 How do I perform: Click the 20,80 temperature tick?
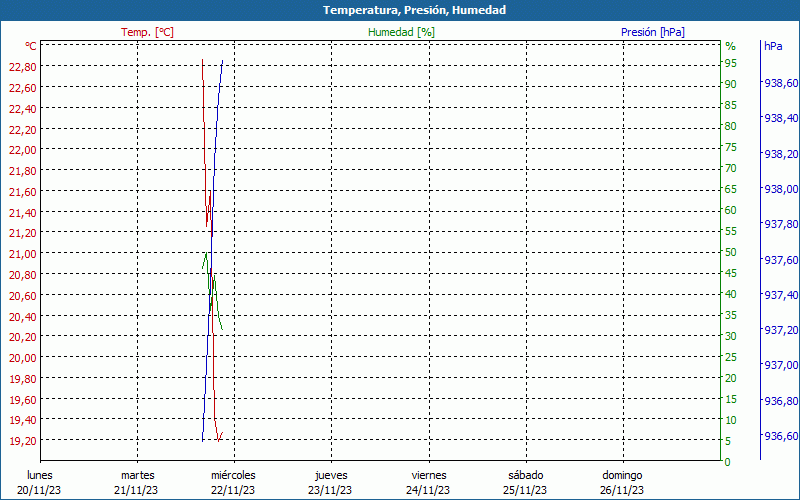[x=23, y=275]
